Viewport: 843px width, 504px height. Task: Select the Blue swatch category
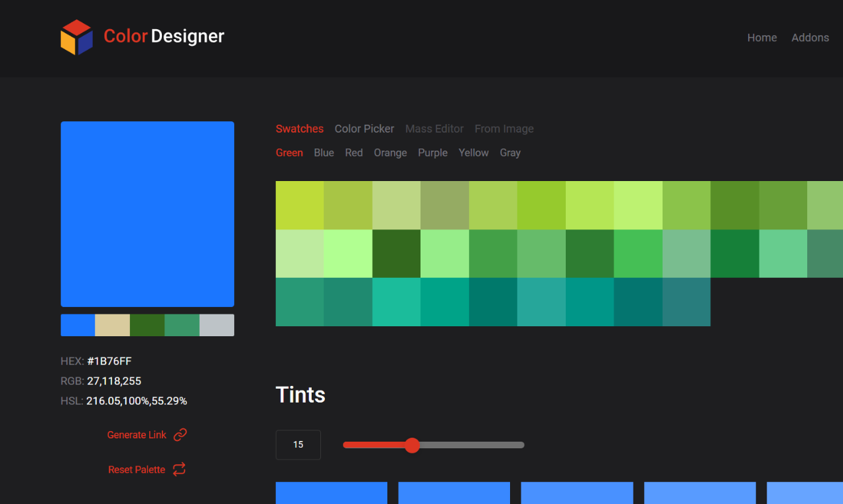[324, 153]
